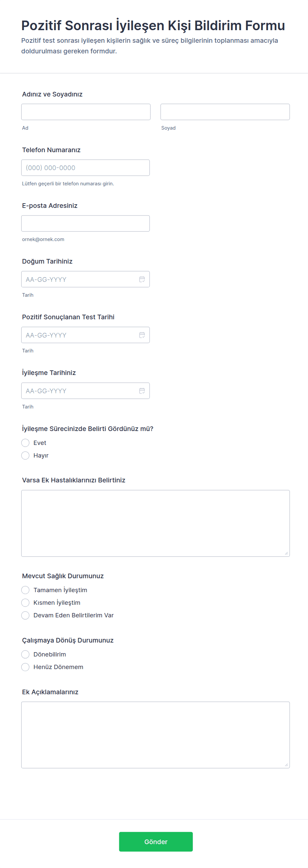The height and width of the screenshot is (868, 308).
Task: Click the form title Pozitif Sonrası İyileşen Kişi Bildirim Formu
Action: (153, 25)
